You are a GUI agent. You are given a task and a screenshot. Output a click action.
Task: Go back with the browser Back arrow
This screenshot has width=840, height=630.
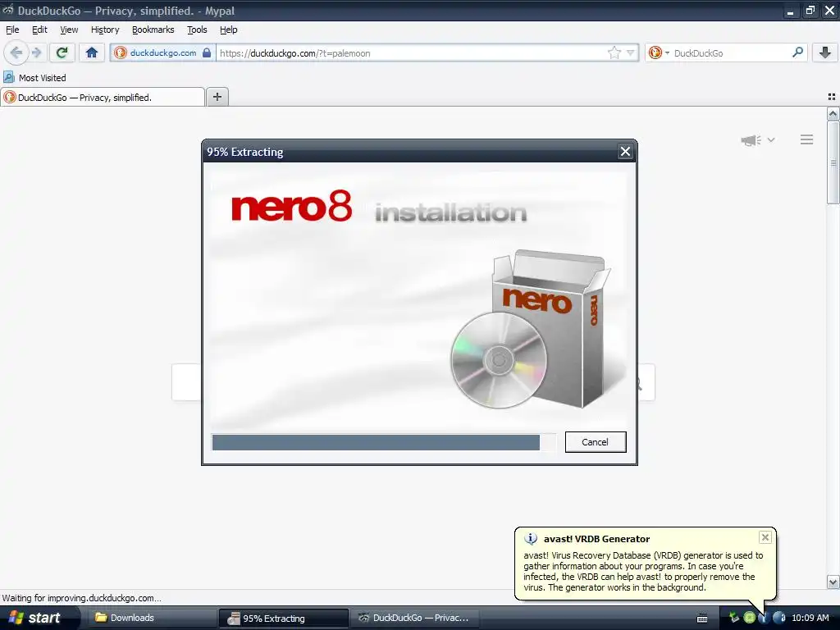[16, 52]
